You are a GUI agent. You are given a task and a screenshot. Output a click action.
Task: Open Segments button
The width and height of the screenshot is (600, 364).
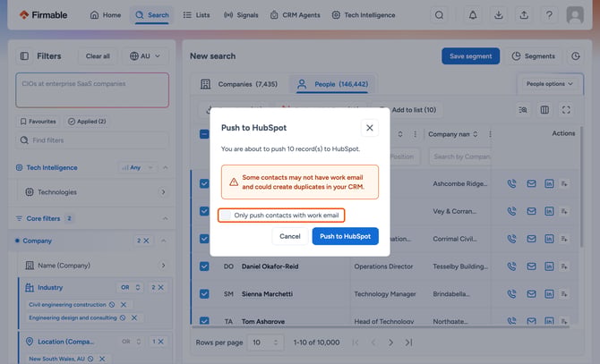point(534,56)
